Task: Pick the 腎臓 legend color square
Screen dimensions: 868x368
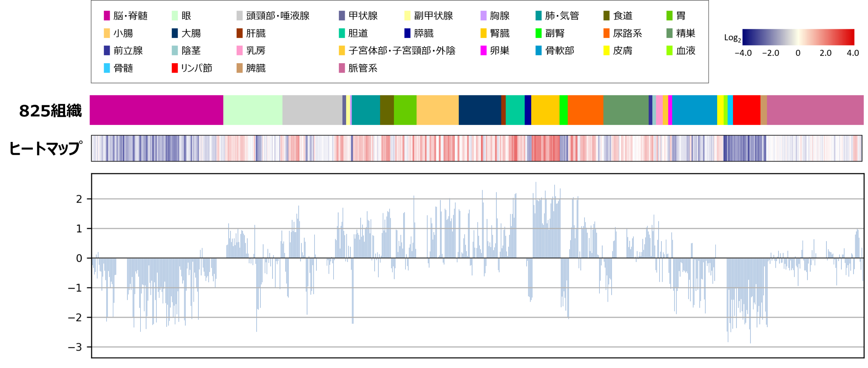Action: point(483,33)
